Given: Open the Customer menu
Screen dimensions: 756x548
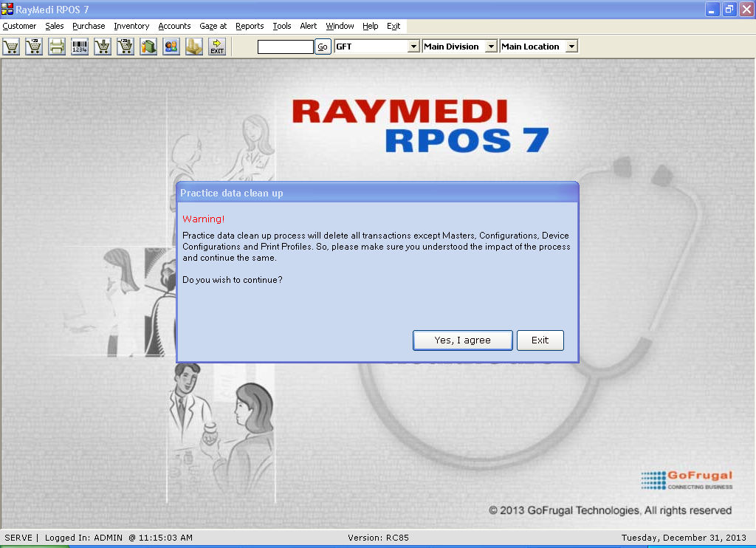Looking at the screenshot, I should point(19,26).
